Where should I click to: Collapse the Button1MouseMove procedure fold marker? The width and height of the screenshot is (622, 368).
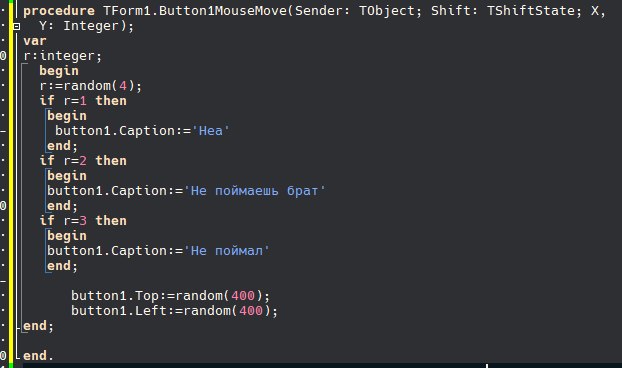[16, 27]
